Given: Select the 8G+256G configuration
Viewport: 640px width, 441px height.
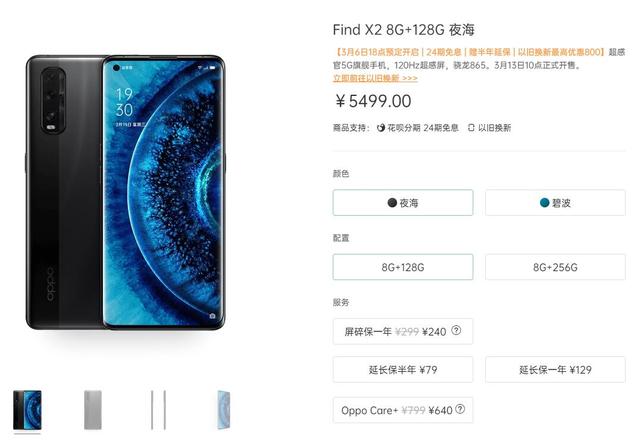Looking at the screenshot, I should [x=555, y=267].
